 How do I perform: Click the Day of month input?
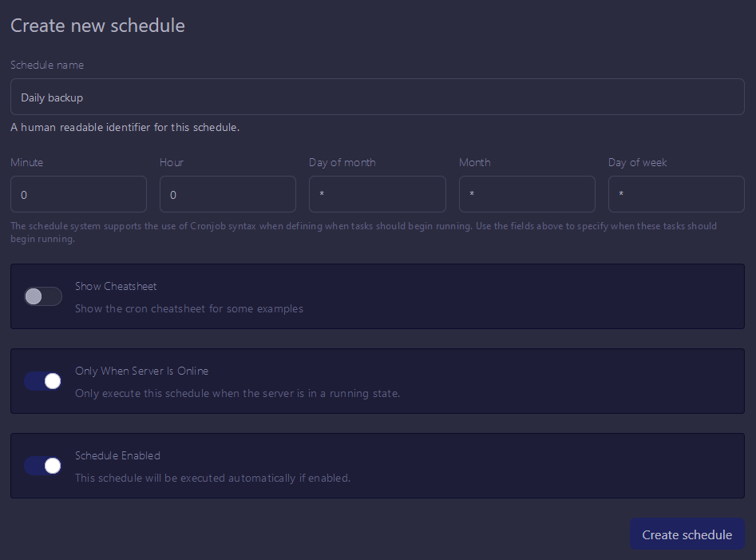pos(377,194)
